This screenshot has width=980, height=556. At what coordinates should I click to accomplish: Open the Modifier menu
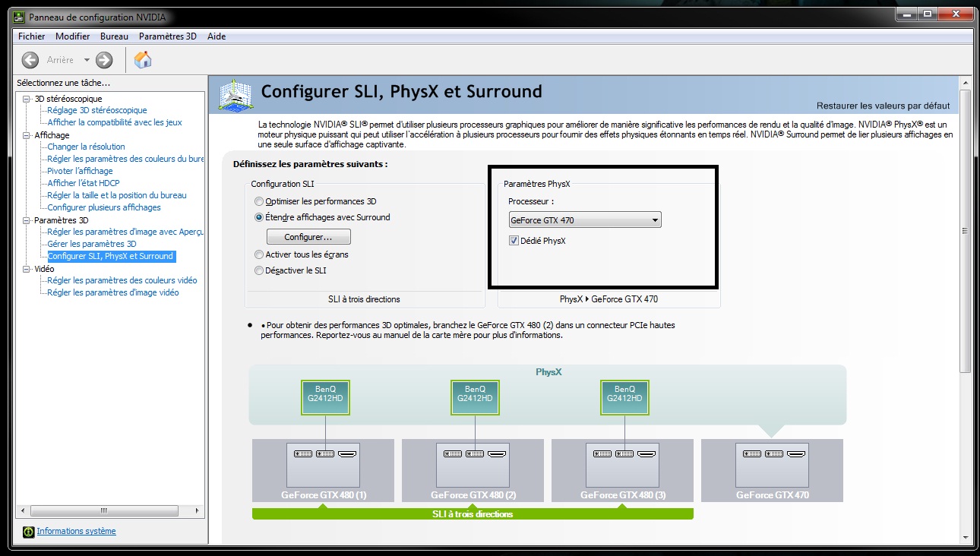coord(73,36)
